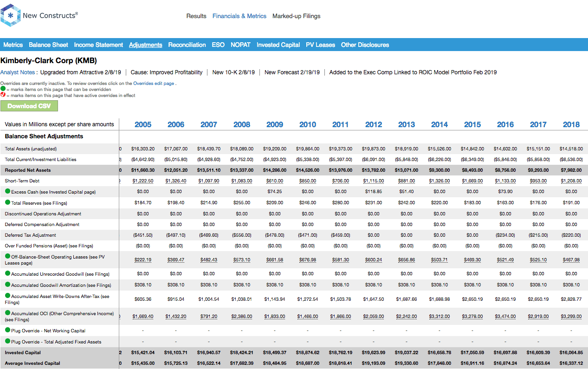Screen dimensions: 588x369
Task: Click 2010 operating leases value $676.98
Action: click(x=308, y=260)
